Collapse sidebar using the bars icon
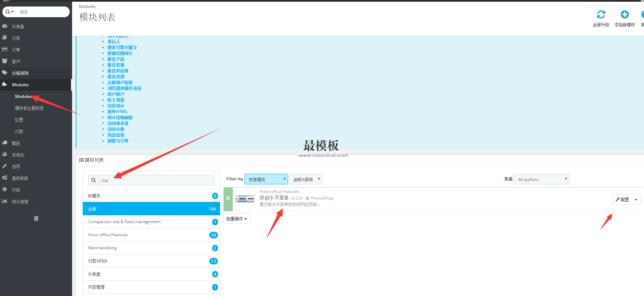Screen dimensions: 644x296 (x=36, y=218)
